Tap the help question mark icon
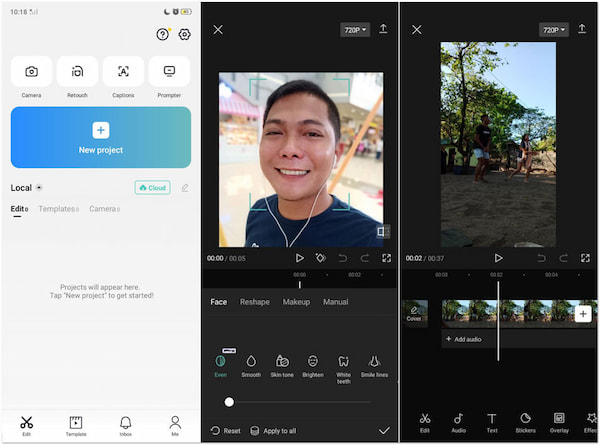The width and height of the screenshot is (600, 445). click(163, 34)
